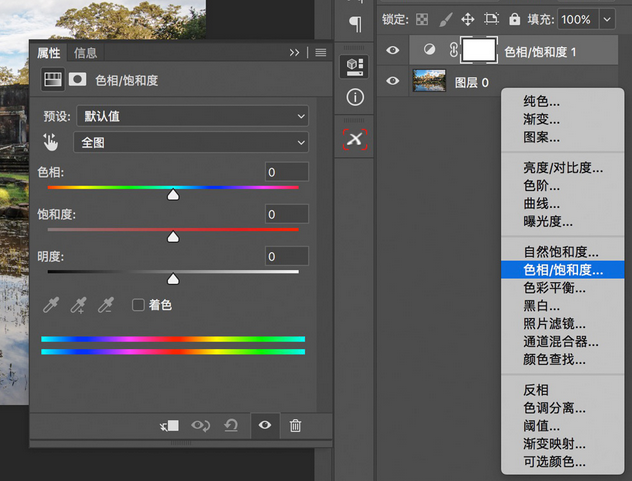Click the clip to layer icon
This screenshot has width=632, height=481.
tap(169, 425)
